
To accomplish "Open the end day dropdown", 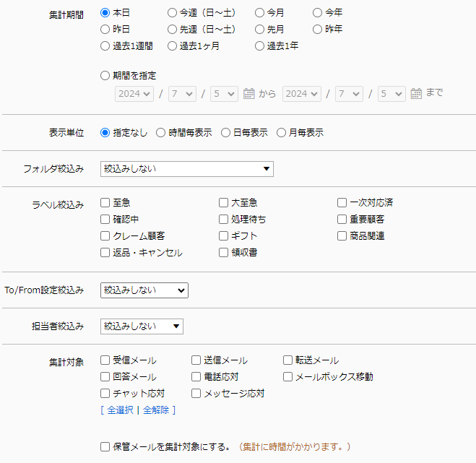I will (x=391, y=93).
